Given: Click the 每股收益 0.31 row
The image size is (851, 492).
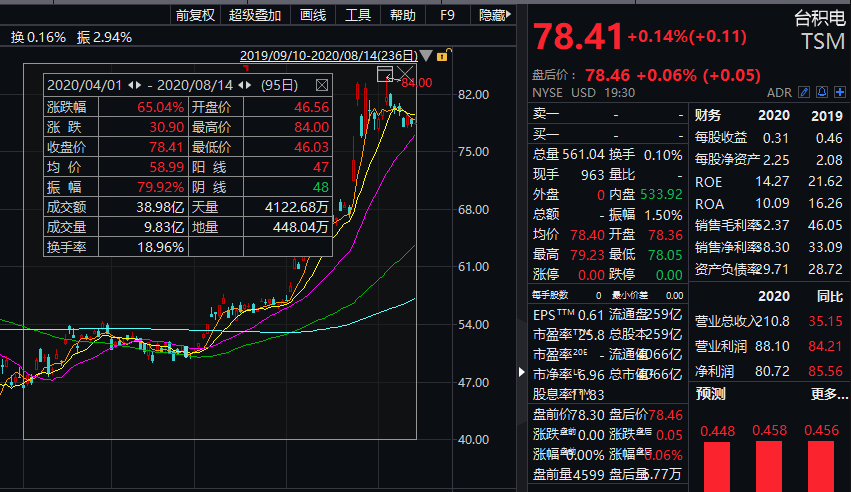Looking at the screenshot, I should coord(769,138).
